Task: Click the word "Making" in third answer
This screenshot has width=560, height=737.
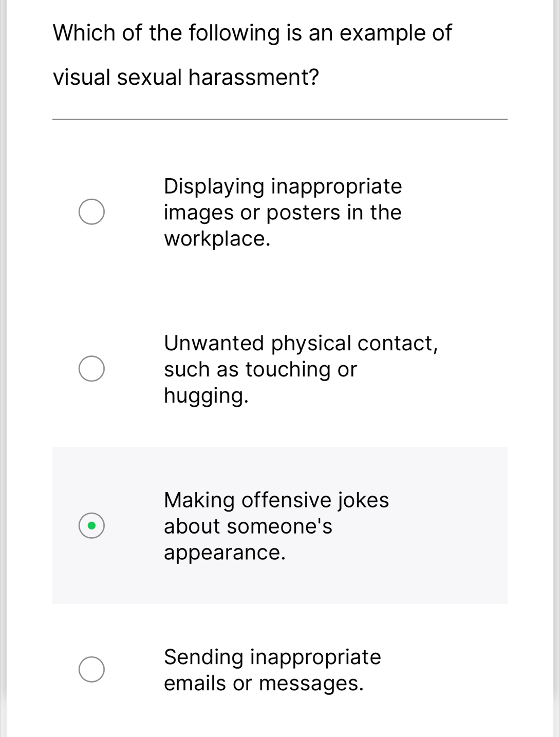Action: (x=199, y=500)
